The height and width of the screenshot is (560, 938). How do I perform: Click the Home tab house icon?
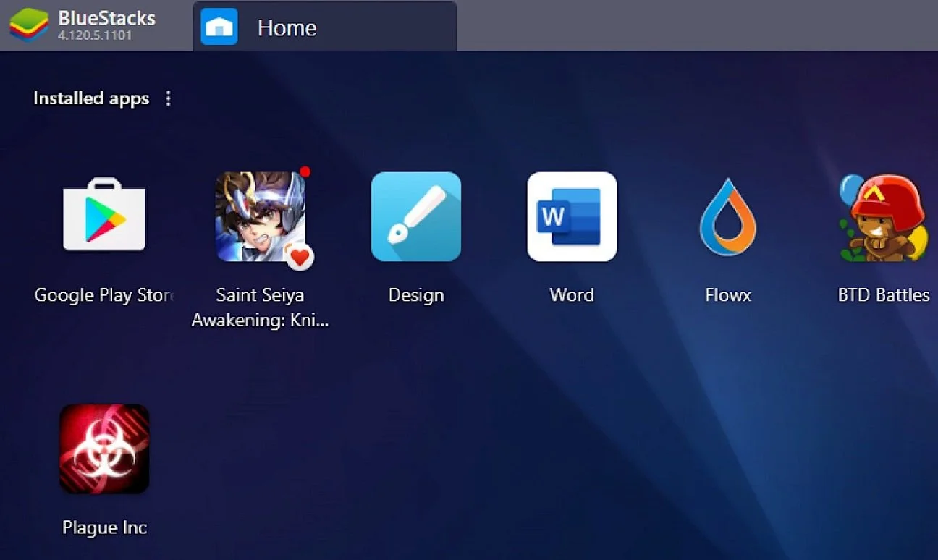219,27
